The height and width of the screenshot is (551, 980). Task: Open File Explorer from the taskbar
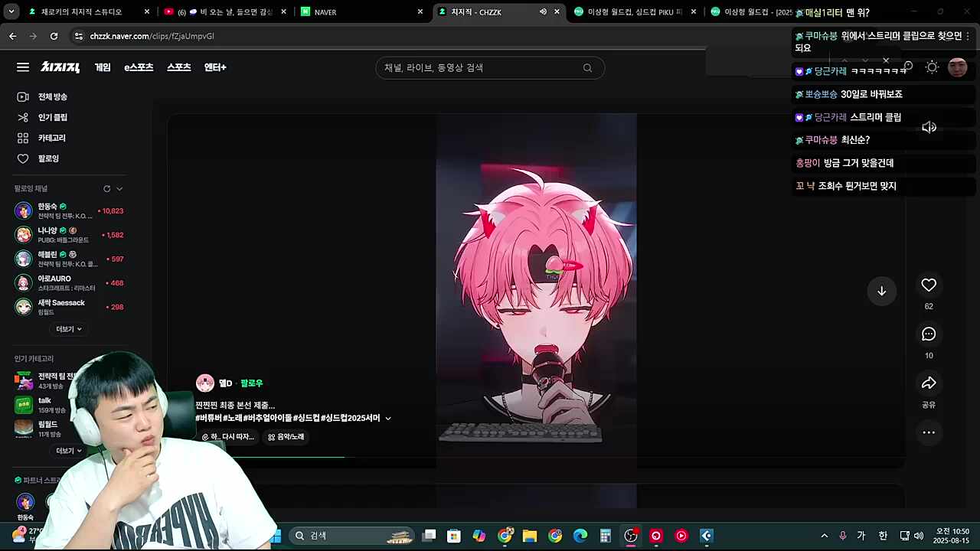coord(530,536)
